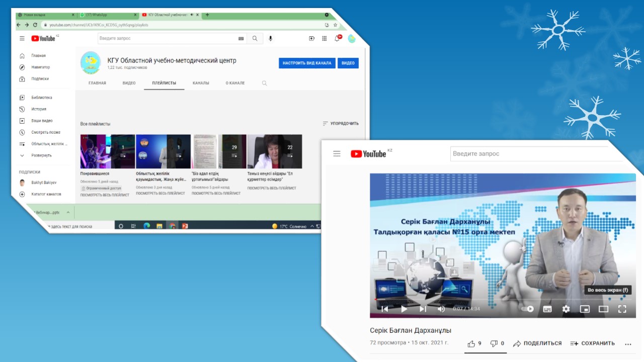Search within the channel via magnifier icon
The width and height of the screenshot is (644, 362).
tap(265, 83)
